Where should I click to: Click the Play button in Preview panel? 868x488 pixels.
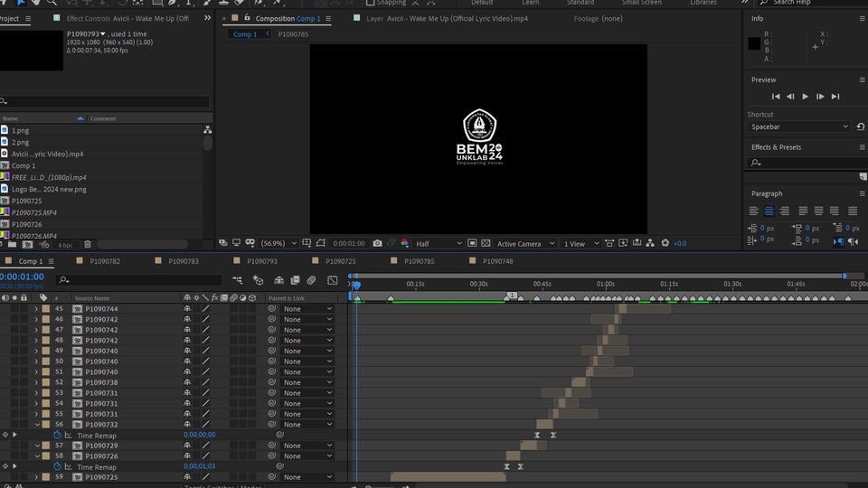point(805,97)
